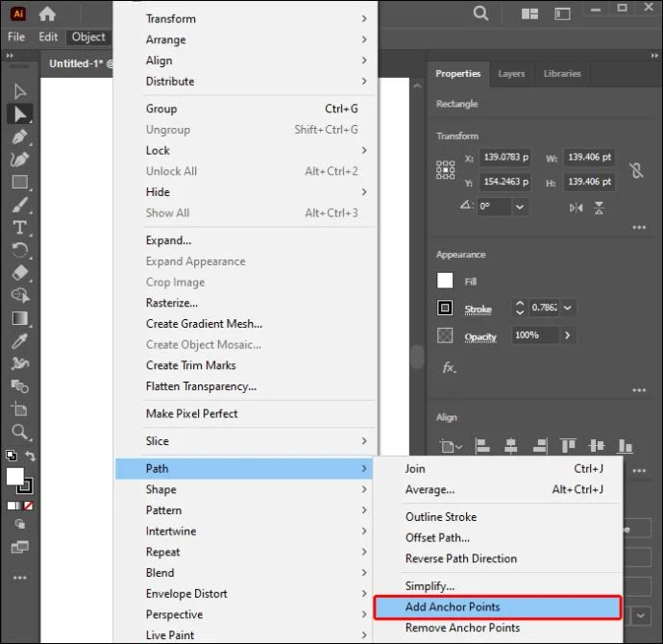Image resolution: width=663 pixels, height=644 pixels.
Task: Click the Horizontal Align Left icon
Action: click(482, 446)
